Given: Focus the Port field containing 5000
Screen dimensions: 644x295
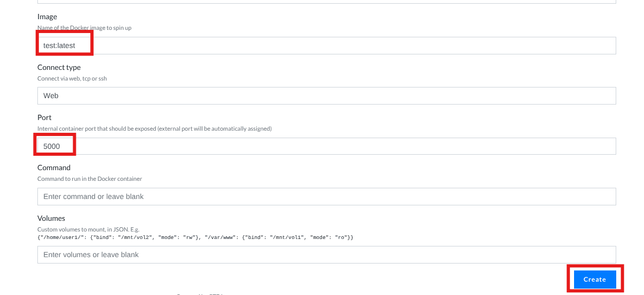Looking at the screenshot, I should pos(326,146).
